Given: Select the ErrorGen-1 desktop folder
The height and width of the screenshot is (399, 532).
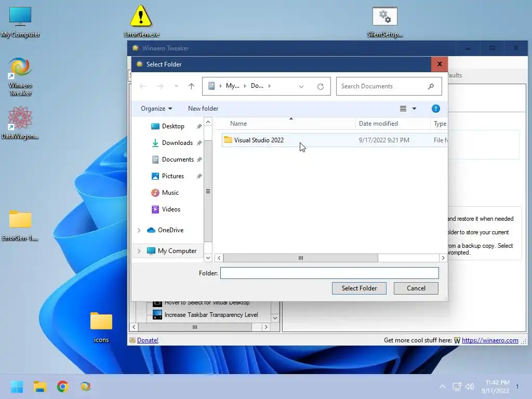Looking at the screenshot, I should 20,225.
